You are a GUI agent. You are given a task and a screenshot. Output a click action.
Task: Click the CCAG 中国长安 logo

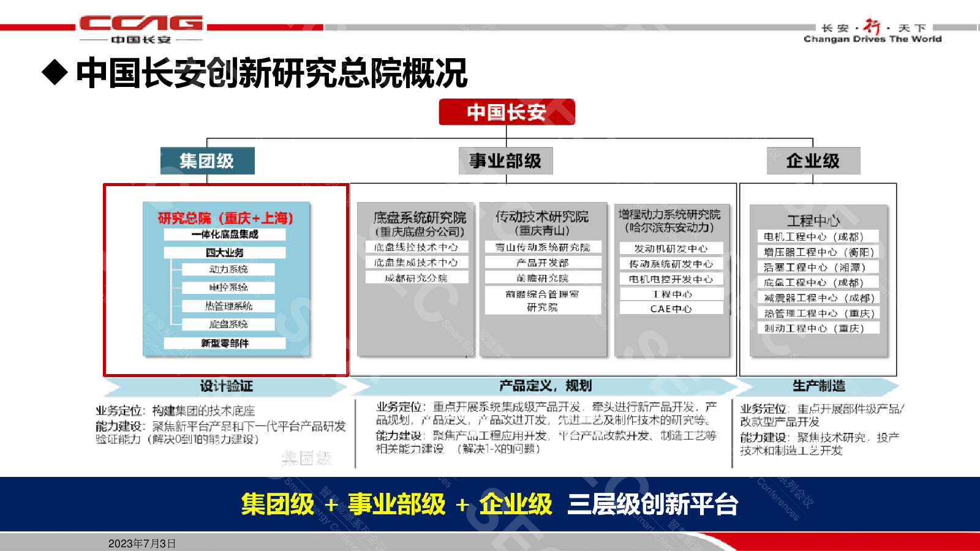pyautogui.click(x=141, y=29)
